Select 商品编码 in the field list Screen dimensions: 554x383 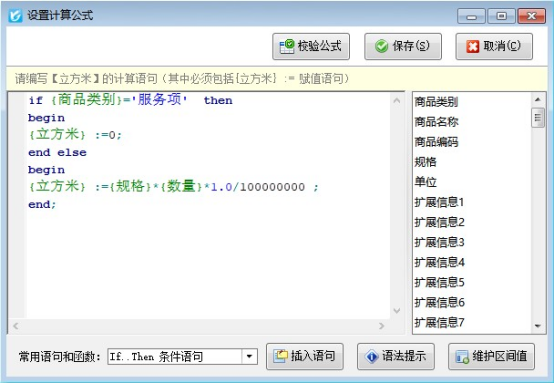436,142
